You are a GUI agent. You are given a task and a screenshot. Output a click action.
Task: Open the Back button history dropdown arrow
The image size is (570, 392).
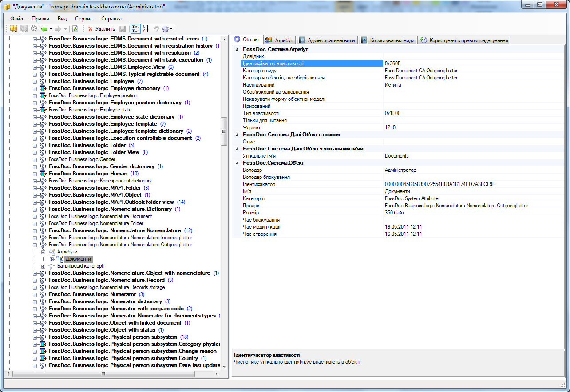51,29
